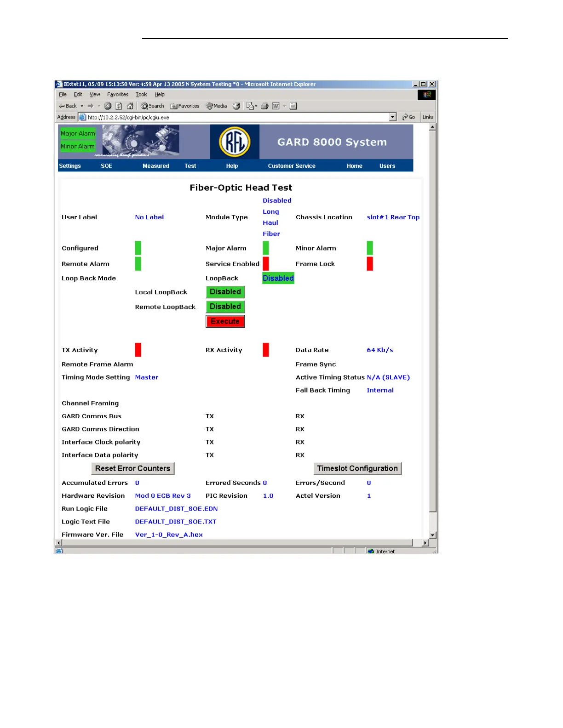Image resolution: width=563 pixels, height=728 pixels.
Task: Click the Reset Error Counters button
Action: [x=133, y=468]
